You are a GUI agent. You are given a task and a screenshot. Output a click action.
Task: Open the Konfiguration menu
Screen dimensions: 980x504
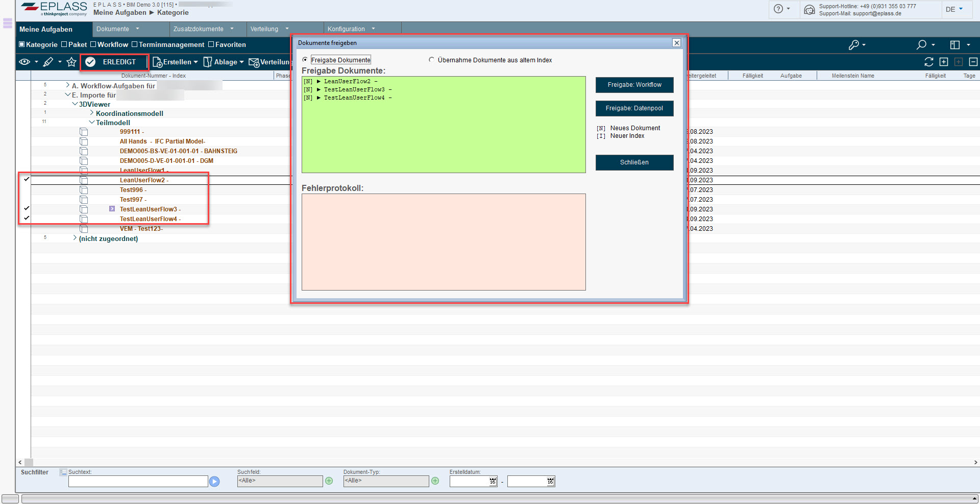coord(351,29)
